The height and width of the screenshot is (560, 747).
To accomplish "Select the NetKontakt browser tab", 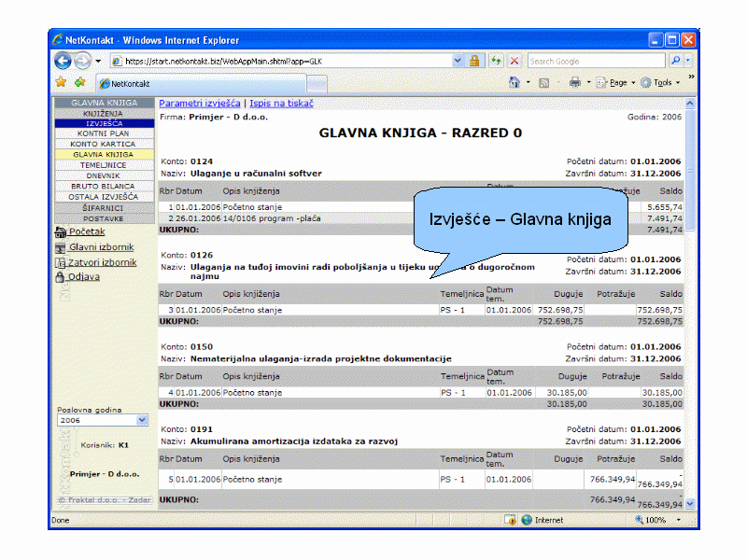I will (x=201, y=84).
